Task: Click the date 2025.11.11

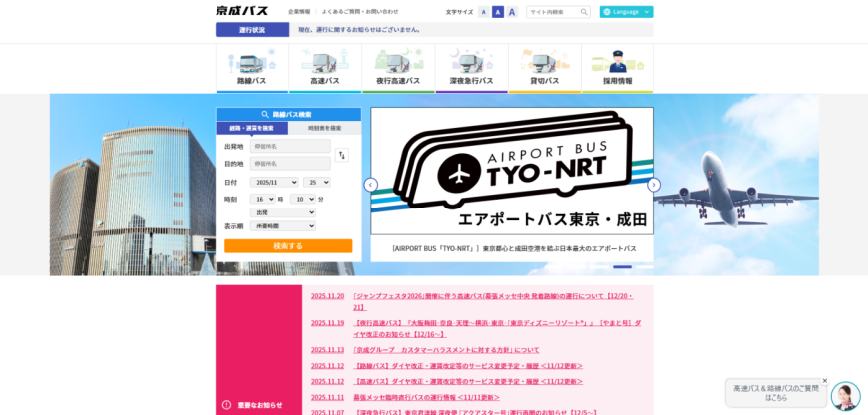Action: coord(327,397)
